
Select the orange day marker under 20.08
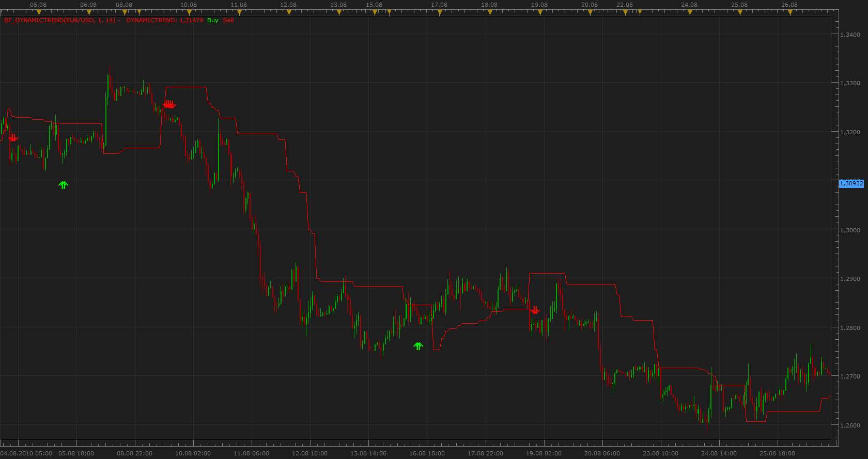coord(590,12)
